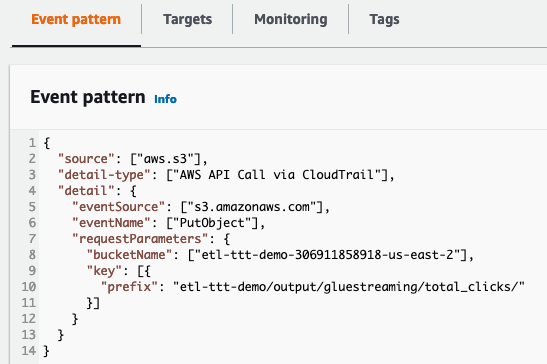Click the "source" key on line 2
Viewport: 547px width, 364px height.
coord(86,159)
